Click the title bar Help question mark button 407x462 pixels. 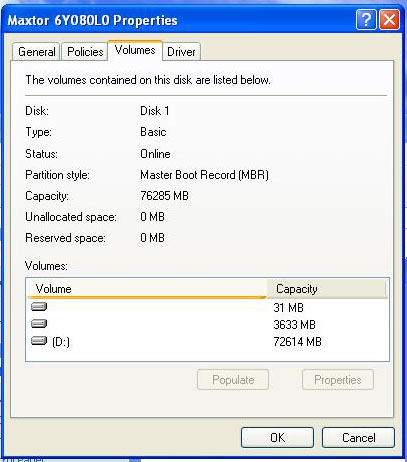366,20
